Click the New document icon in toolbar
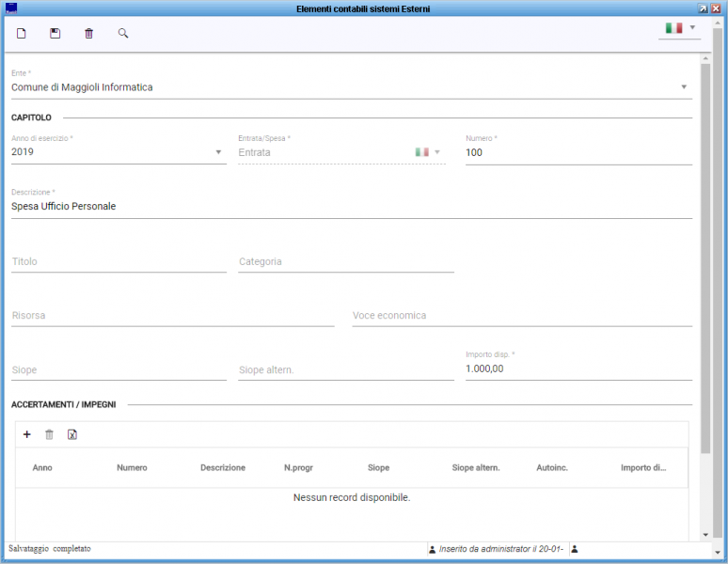Image resolution: width=728 pixels, height=564 pixels. click(x=22, y=34)
